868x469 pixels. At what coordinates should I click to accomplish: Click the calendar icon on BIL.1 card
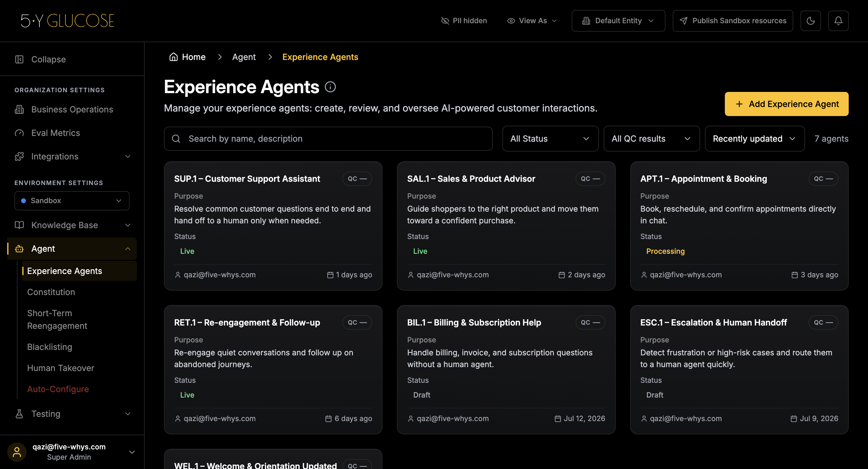point(558,418)
